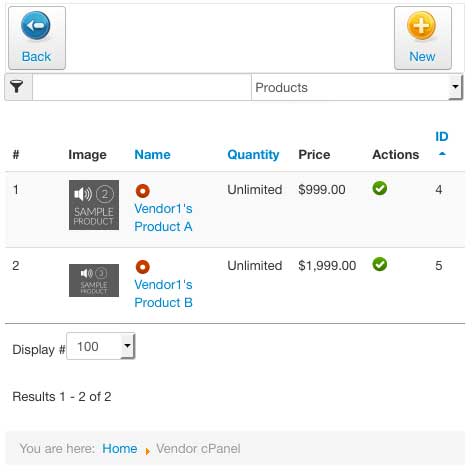Screen dimensions: 472x474
Task: Click the breadcrumb orange arrow separator
Action: pyautogui.click(x=147, y=451)
